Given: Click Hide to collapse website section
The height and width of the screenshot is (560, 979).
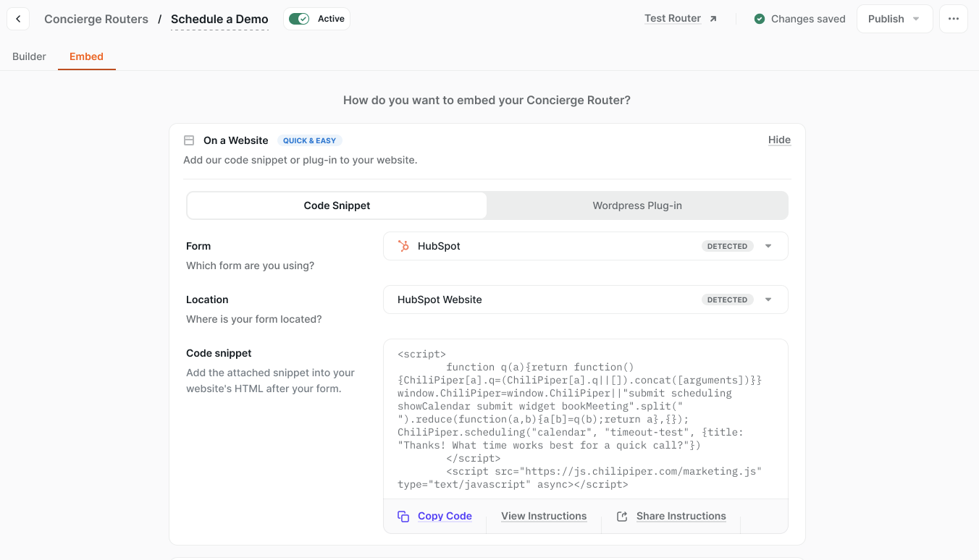Looking at the screenshot, I should [779, 140].
